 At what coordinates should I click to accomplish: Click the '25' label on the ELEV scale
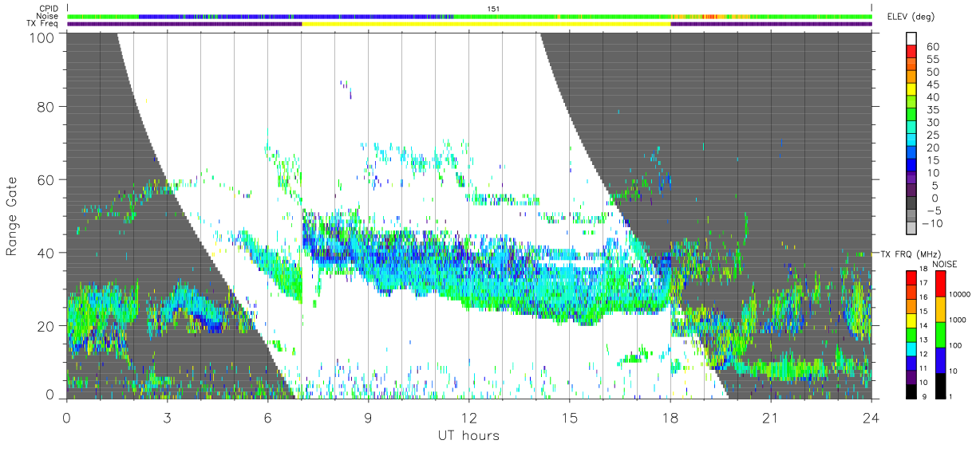tap(932, 136)
